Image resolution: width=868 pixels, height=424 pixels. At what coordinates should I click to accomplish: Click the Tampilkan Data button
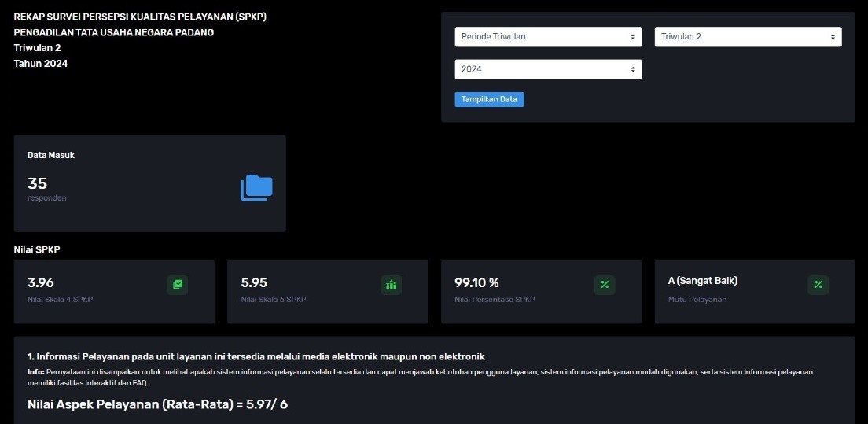tap(489, 100)
